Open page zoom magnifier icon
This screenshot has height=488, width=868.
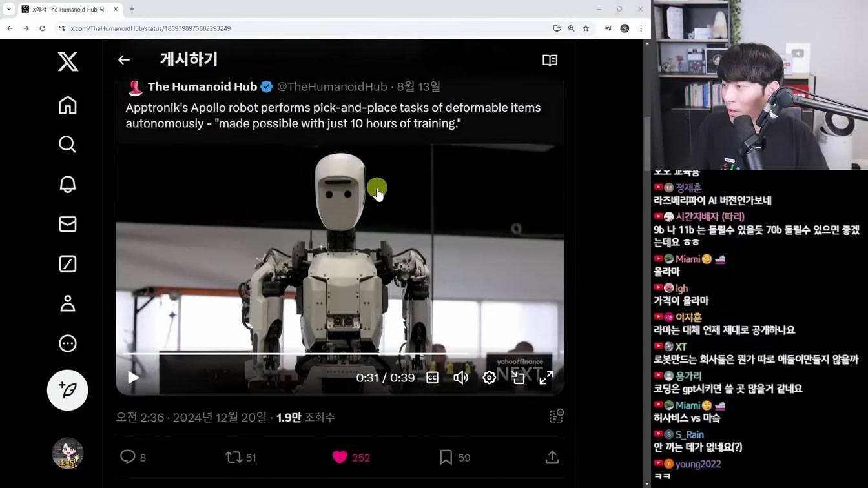(x=571, y=28)
